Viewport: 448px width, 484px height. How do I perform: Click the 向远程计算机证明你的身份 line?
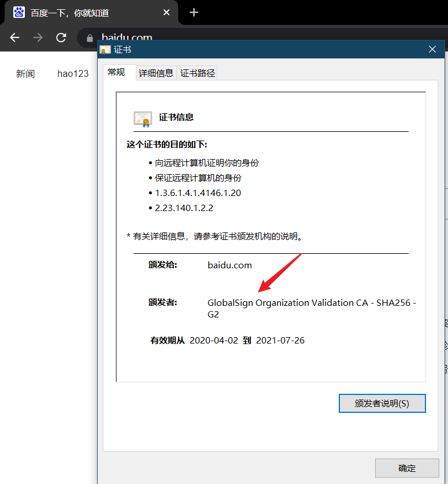[207, 162]
